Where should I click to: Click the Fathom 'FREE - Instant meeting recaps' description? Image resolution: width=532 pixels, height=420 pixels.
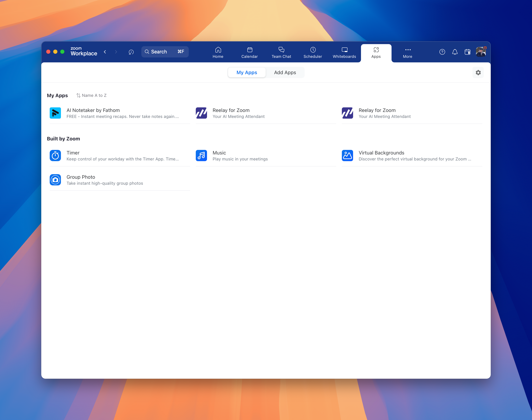(x=123, y=117)
